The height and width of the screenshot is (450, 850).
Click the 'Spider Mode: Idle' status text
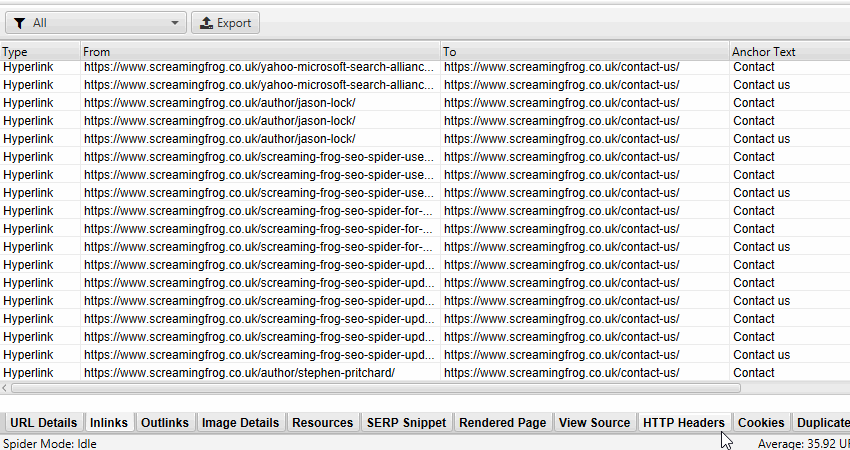coord(50,444)
